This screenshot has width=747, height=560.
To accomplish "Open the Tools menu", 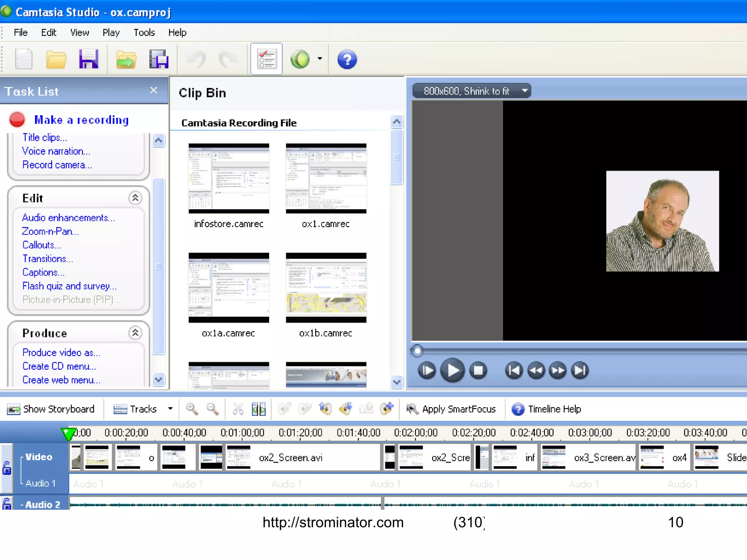I will (x=144, y=33).
